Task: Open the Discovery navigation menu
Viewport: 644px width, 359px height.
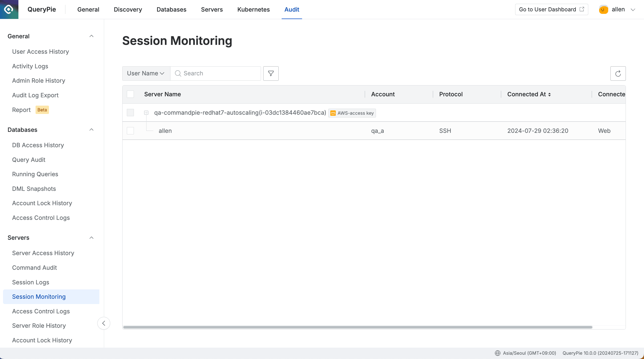Action: coord(128,9)
